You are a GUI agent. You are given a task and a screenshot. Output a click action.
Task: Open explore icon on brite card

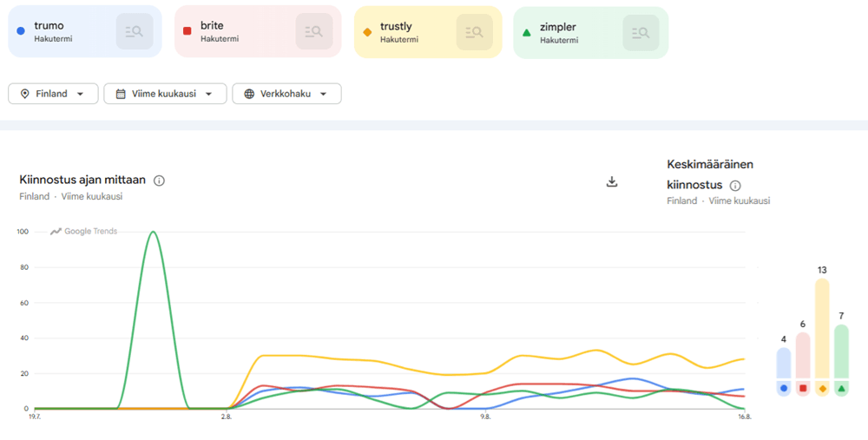tap(314, 31)
